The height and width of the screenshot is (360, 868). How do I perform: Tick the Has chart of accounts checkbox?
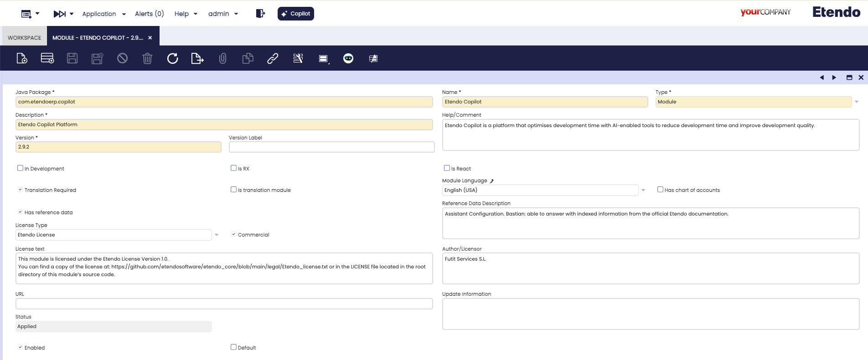point(660,190)
